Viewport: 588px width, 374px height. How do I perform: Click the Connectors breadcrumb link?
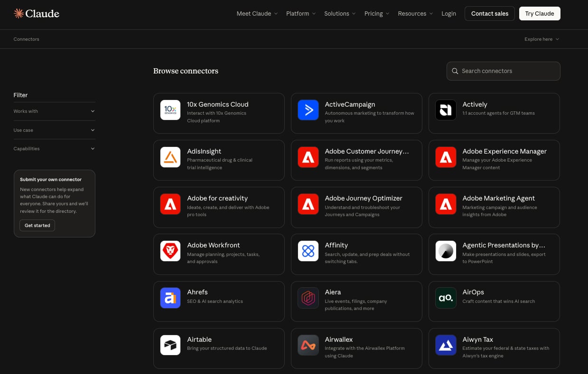click(27, 39)
